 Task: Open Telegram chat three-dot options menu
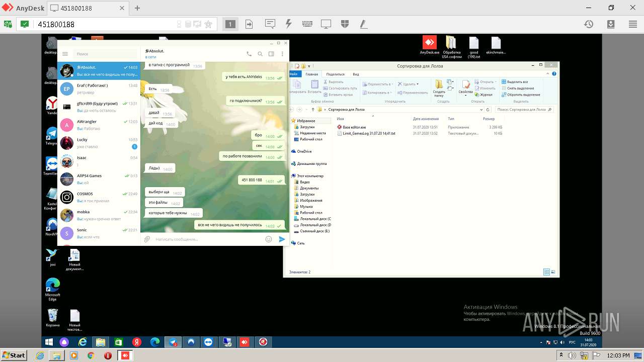coord(282,54)
